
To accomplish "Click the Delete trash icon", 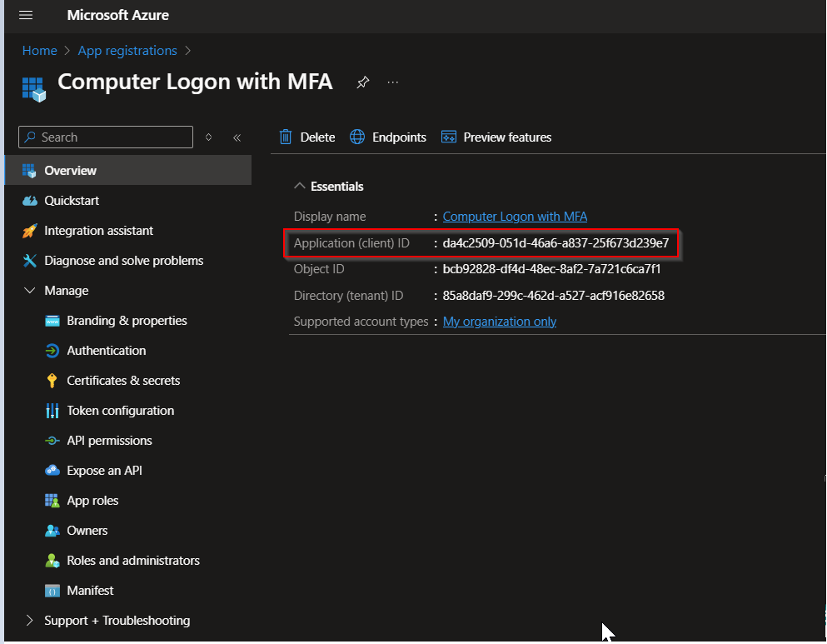I will coord(286,137).
